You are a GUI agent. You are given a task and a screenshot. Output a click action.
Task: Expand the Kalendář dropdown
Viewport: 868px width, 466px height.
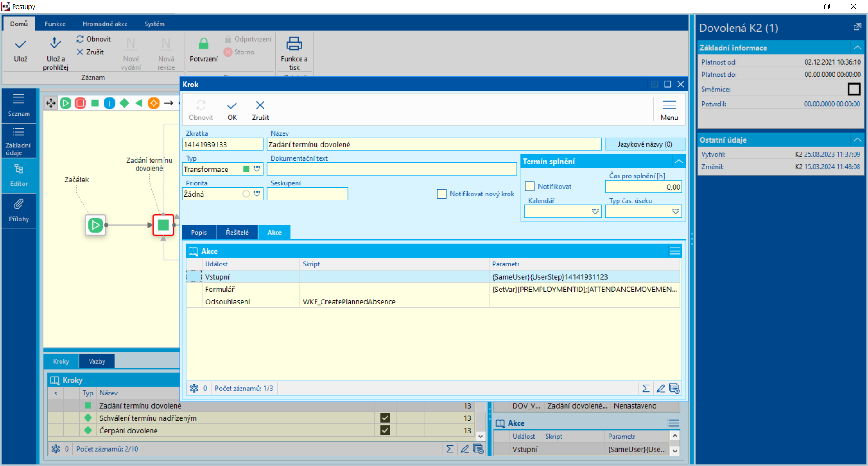click(595, 211)
